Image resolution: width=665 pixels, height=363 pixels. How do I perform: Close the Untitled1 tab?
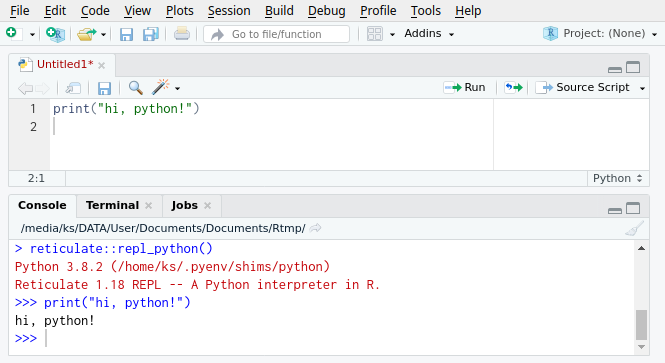101,65
